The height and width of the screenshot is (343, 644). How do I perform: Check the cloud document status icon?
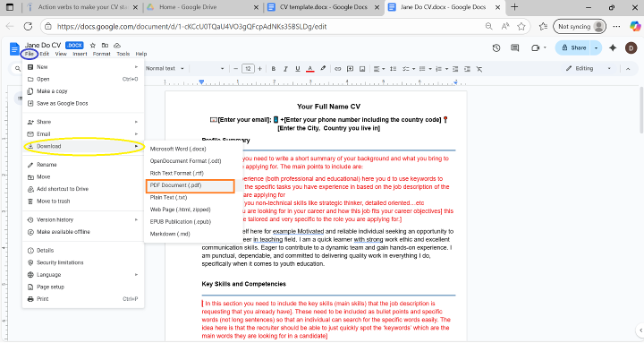coord(117,46)
